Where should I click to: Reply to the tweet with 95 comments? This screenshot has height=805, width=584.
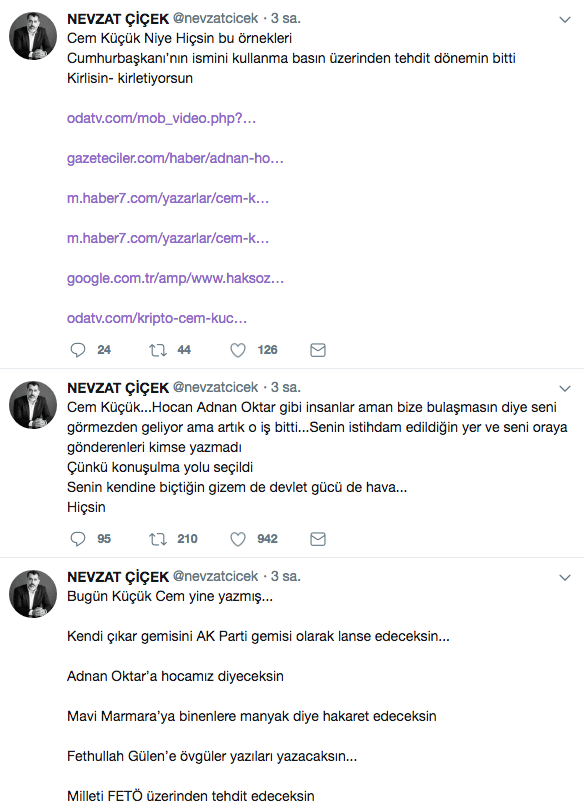pos(77,539)
